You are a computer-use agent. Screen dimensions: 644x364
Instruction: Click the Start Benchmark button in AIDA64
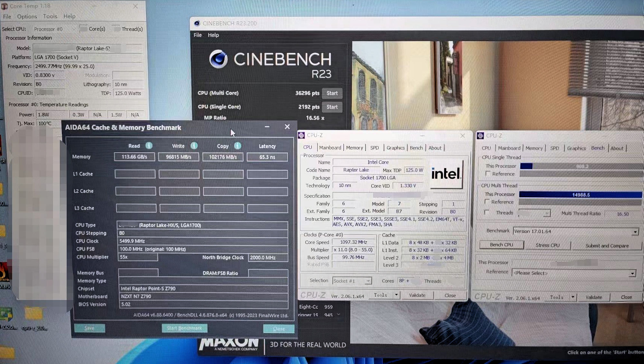(184, 328)
